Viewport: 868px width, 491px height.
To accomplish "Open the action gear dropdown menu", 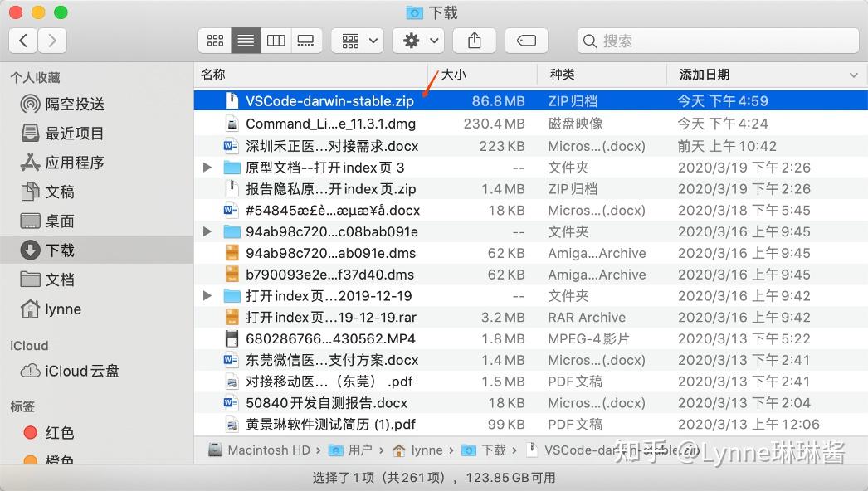I will pos(418,40).
